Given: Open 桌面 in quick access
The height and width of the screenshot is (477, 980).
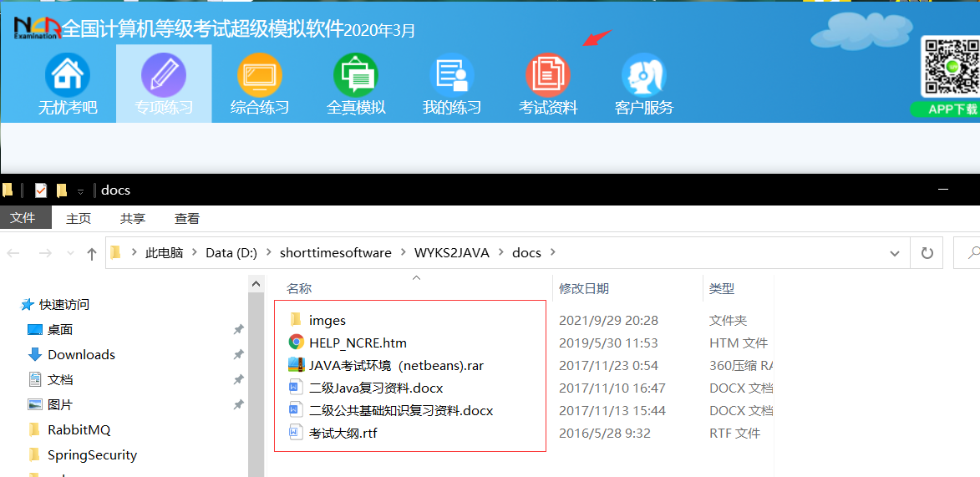Looking at the screenshot, I should click(60, 330).
